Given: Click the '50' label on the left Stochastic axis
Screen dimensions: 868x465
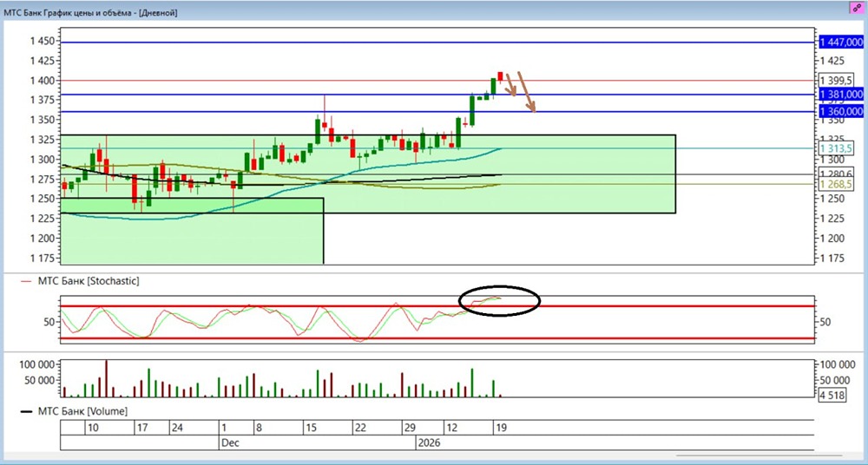Looking at the screenshot, I should pyautogui.click(x=49, y=322).
